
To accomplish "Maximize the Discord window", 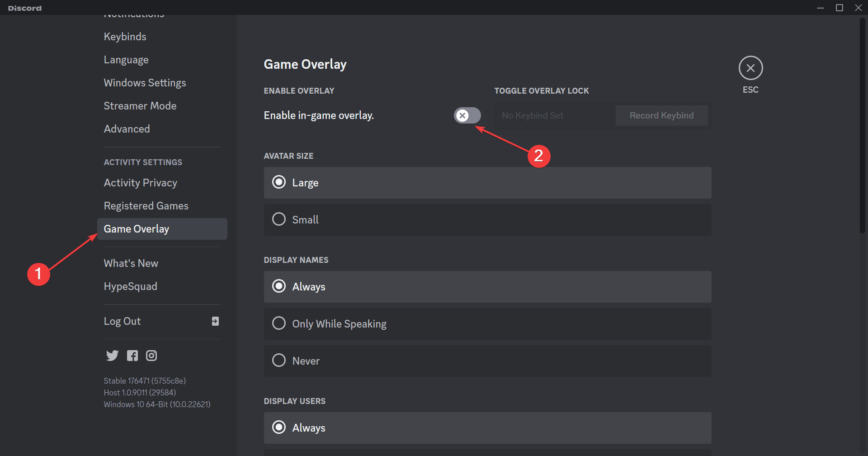I will [840, 8].
